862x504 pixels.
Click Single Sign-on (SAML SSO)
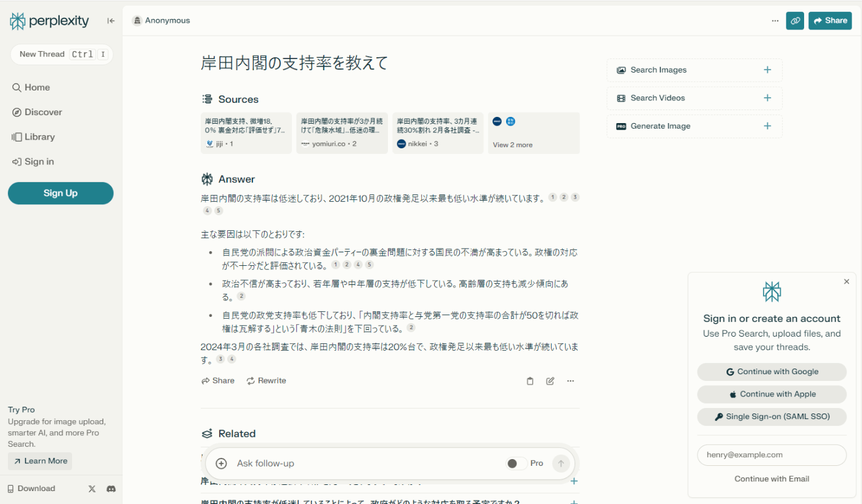pyautogui.click(x=772, y=417)
